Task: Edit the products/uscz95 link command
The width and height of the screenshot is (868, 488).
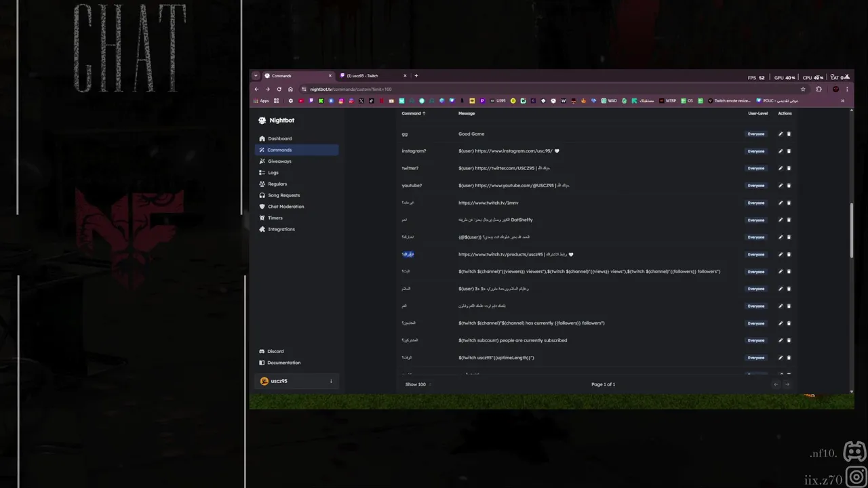Action: (781, 255)
